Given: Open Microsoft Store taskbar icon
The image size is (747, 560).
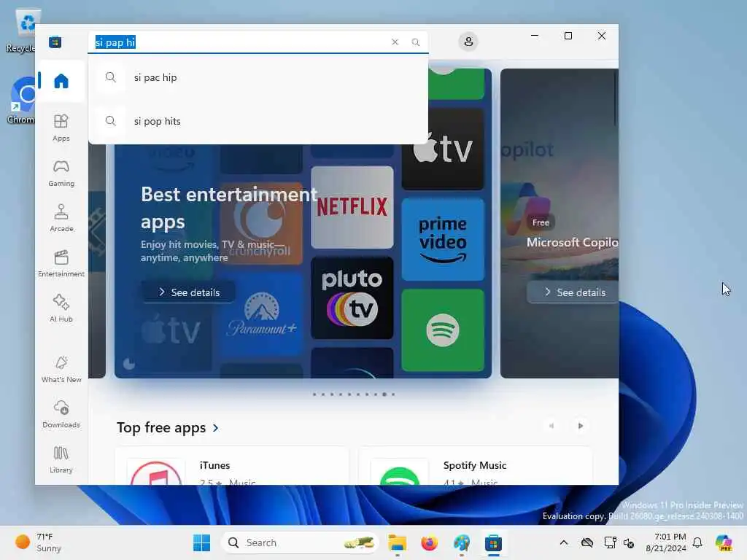Looking at the screenshot, I should point(493,542).
